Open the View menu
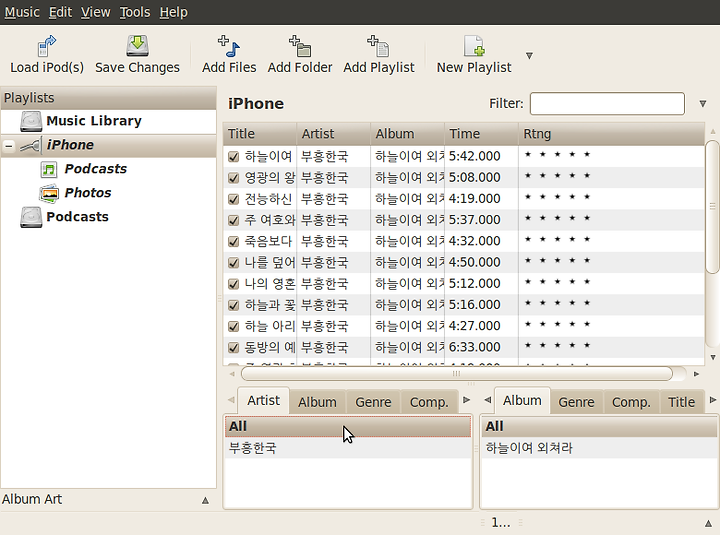The image size is (720, 535). click(x=96, y=12)
